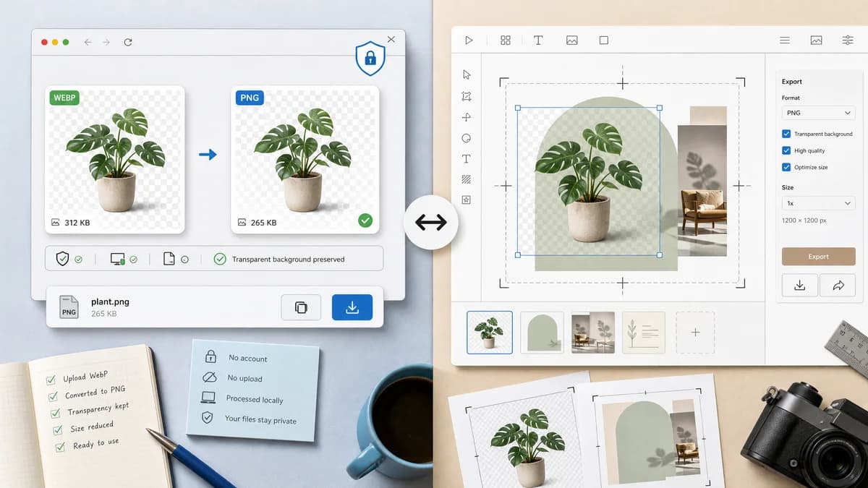868x488 pixels.
Task: Select the circular shape tool in left sidebar
Action: [467, 138]
